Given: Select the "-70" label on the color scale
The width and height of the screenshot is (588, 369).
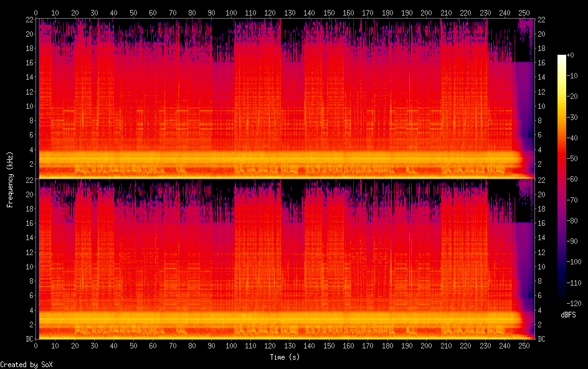Looking at the screenshot, I should pos(572,200).
